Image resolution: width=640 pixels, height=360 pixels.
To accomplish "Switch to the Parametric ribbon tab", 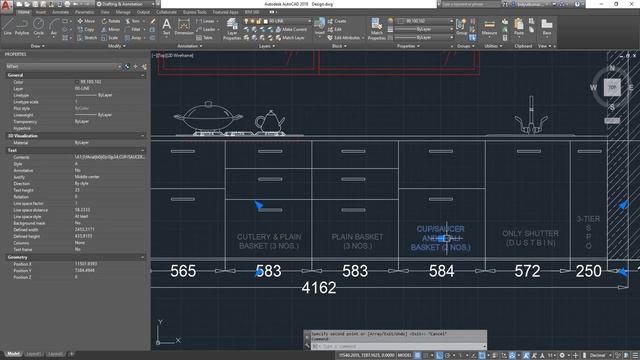I will click(x=84, y=12).
